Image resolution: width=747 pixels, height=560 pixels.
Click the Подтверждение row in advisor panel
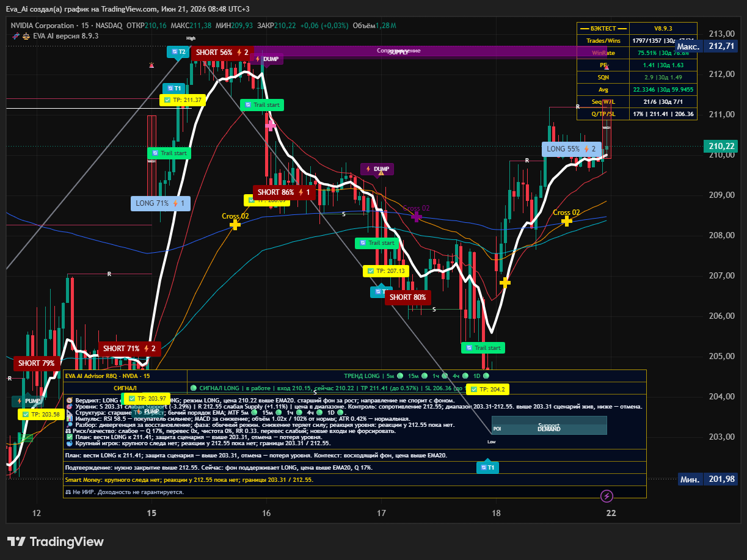pyautogui.click(x=354, y=467)
